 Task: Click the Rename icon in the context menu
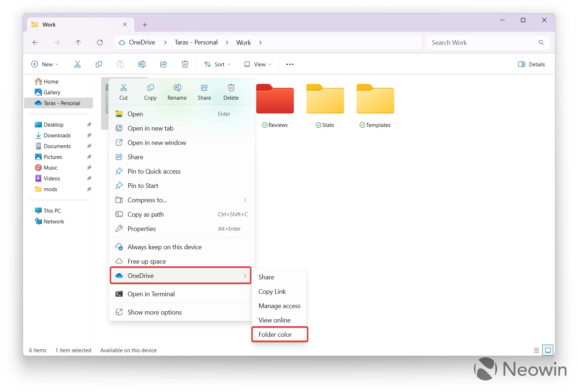[x=177, y=92]
